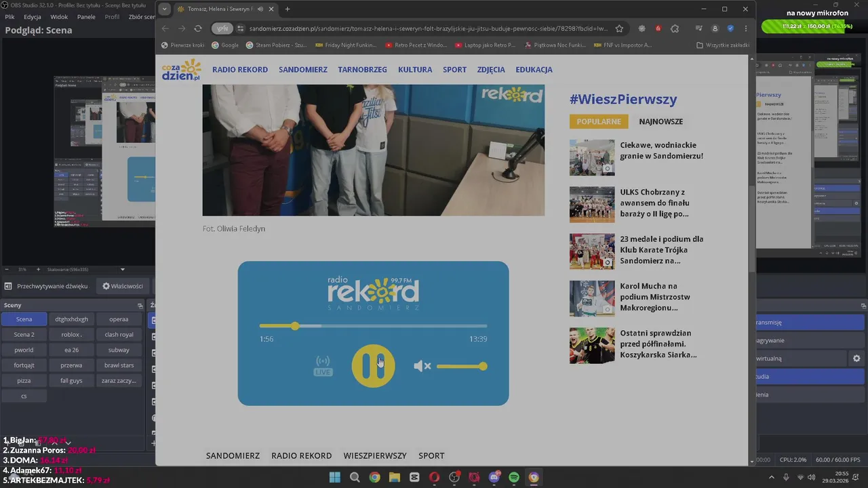Viewport: 868px width, 488px height.
Task: Show hidden system tray icons
Action: [x=773, y=477]
